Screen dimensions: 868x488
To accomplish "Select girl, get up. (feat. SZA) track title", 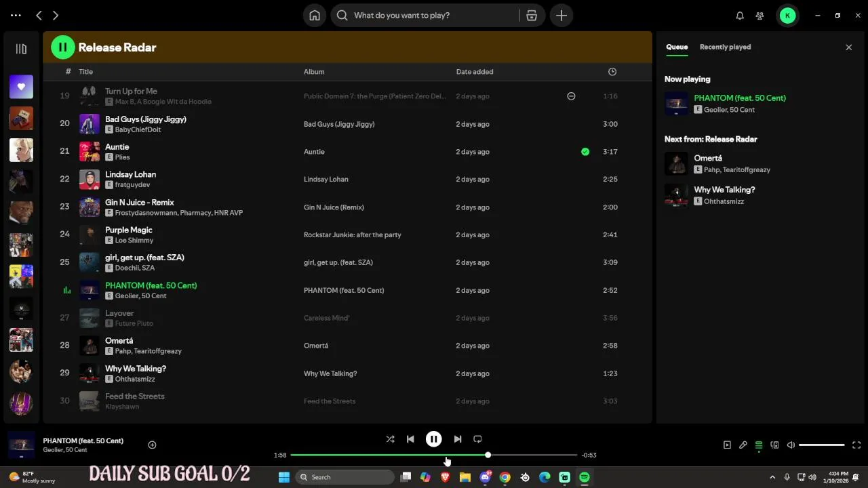I will (x=144, y=258).
